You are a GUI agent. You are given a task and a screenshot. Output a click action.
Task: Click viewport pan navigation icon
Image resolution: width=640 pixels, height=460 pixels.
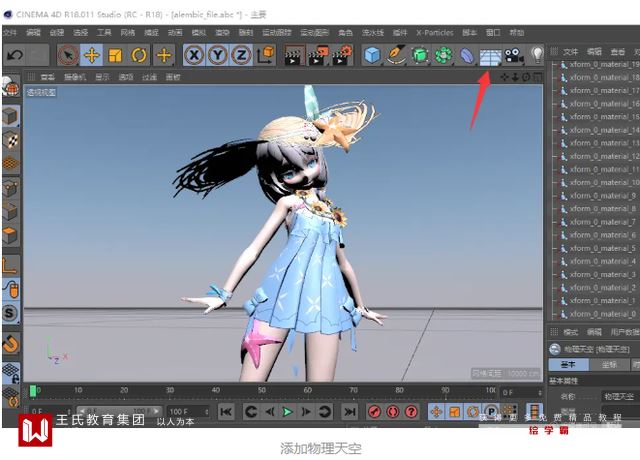pyautogui.click(x=504, y=77)
